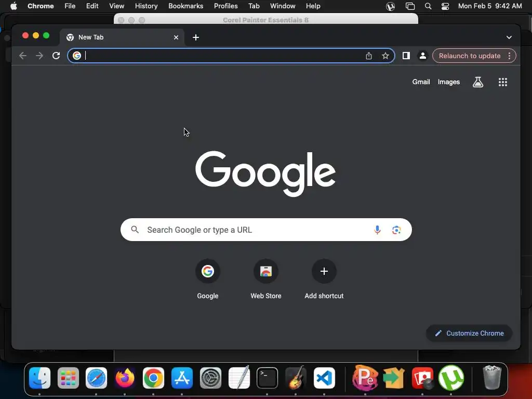
Task: Click Relaunch to update
Action: click(x=470, y=56)
